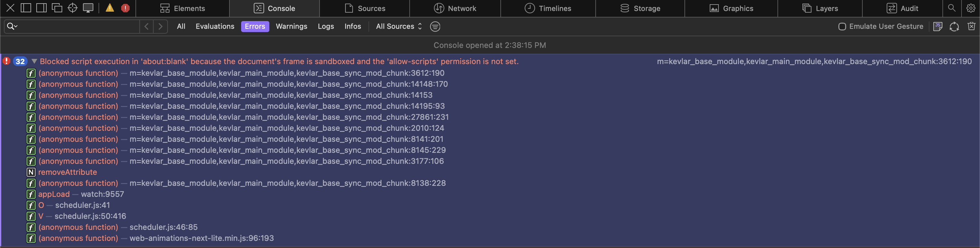This screenshot has height=248, width=980.
Task: Show warnings via yellow triangle icon
Action: pyautogui.click(x=110, y=8)
